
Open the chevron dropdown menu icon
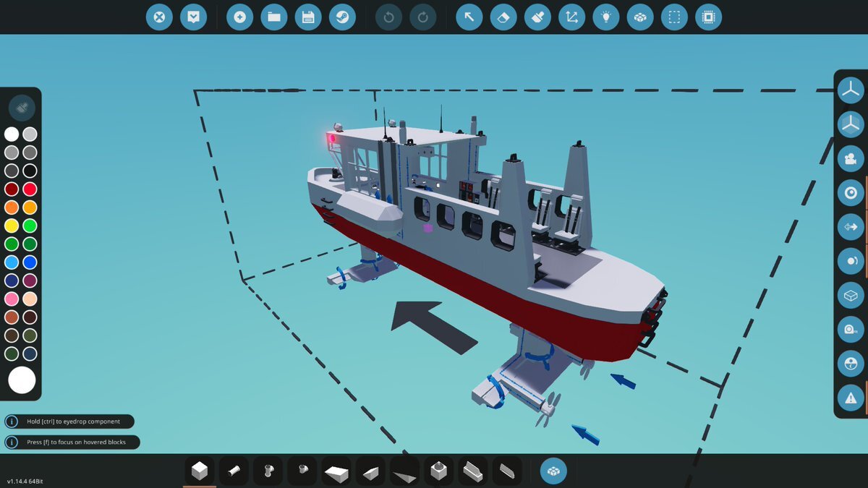(193, 17)
